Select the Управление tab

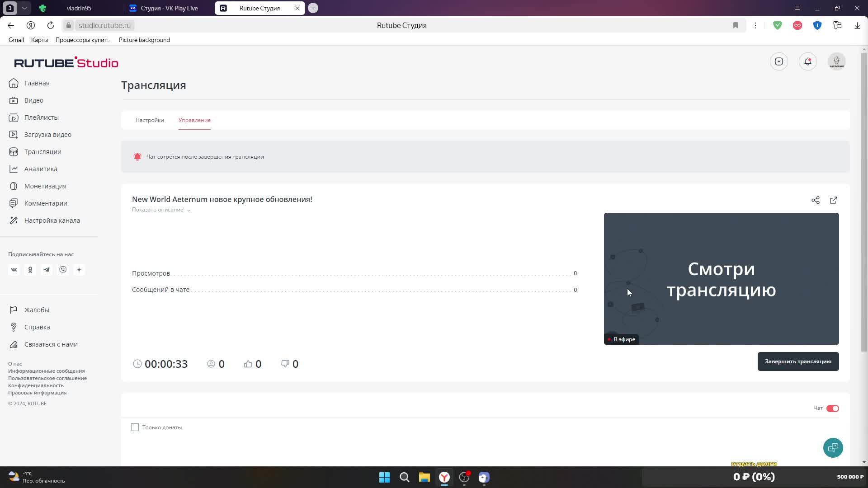point(194,120)
